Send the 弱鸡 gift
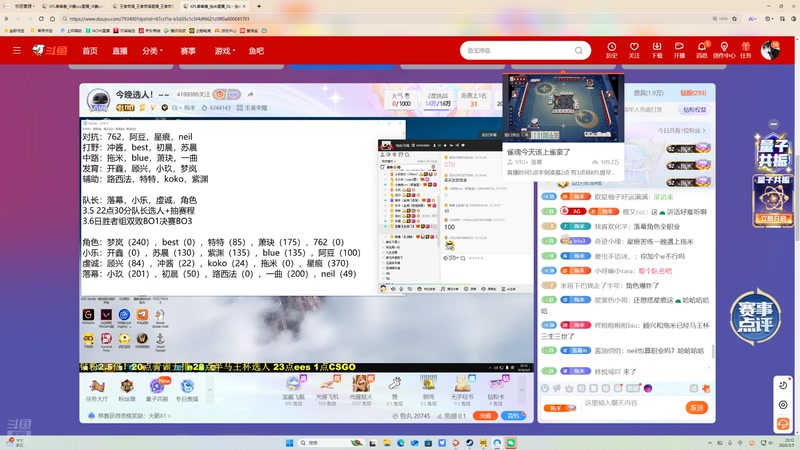 [x=428, y=390]
